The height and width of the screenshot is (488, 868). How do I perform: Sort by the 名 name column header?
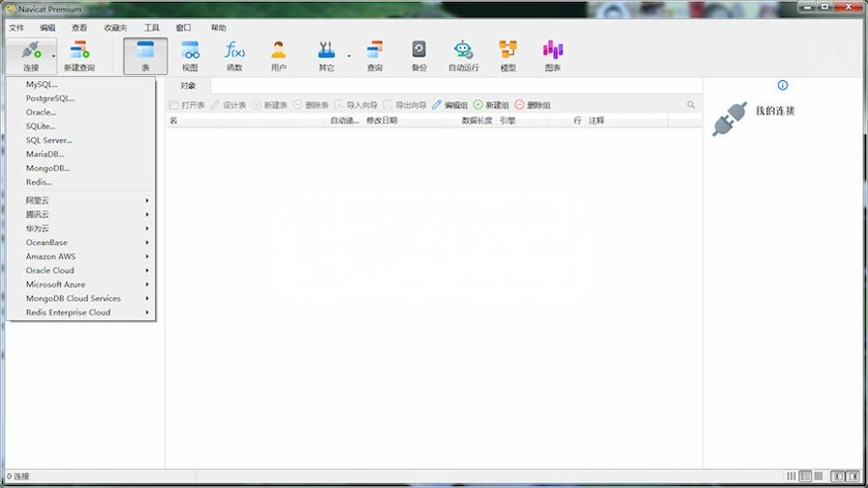coord(246,120)
